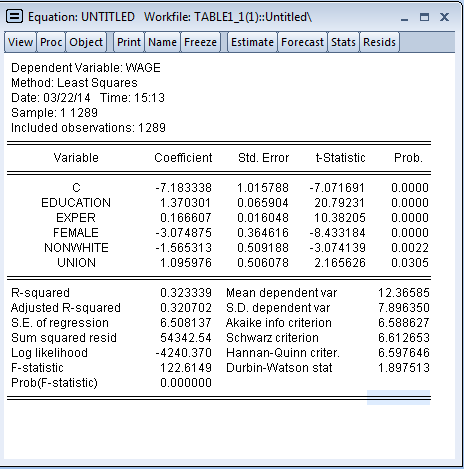Select 'Included observations: 1289' line
464x469 pixels.
88,128
